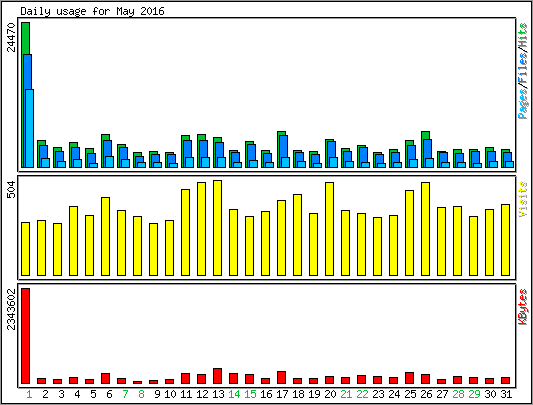Select the yellow Visits bar for day 26
533x405 pixels.
(425, 229)
